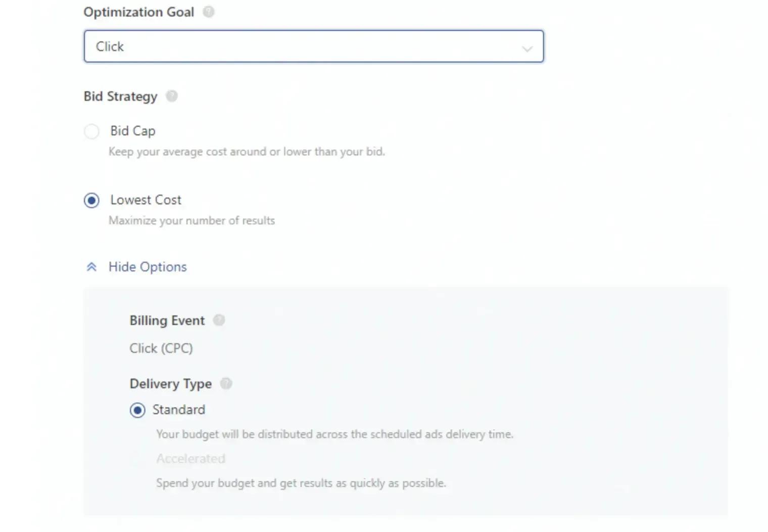Click the Click (CPC) billing event value
Screen dimensions: 768x532
tap(161, 348)
